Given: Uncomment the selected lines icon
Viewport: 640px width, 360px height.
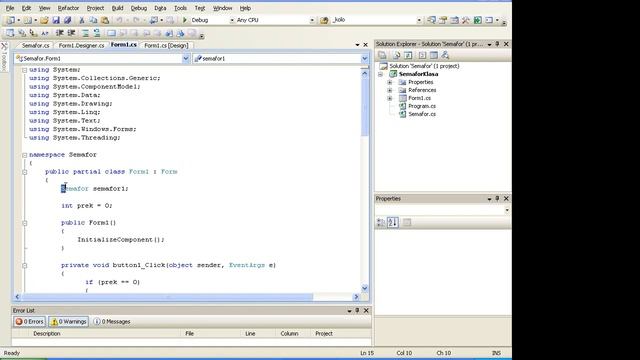Looking at the screenshot, I should (97, 33).
